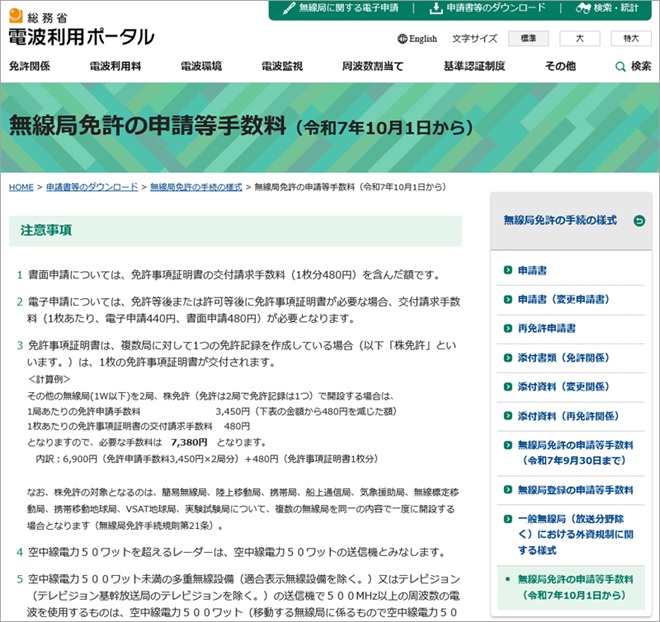Open 添付書類（免許関係） in the sidebar
Viewport: 660px width, 622px height.
point(564,357)
